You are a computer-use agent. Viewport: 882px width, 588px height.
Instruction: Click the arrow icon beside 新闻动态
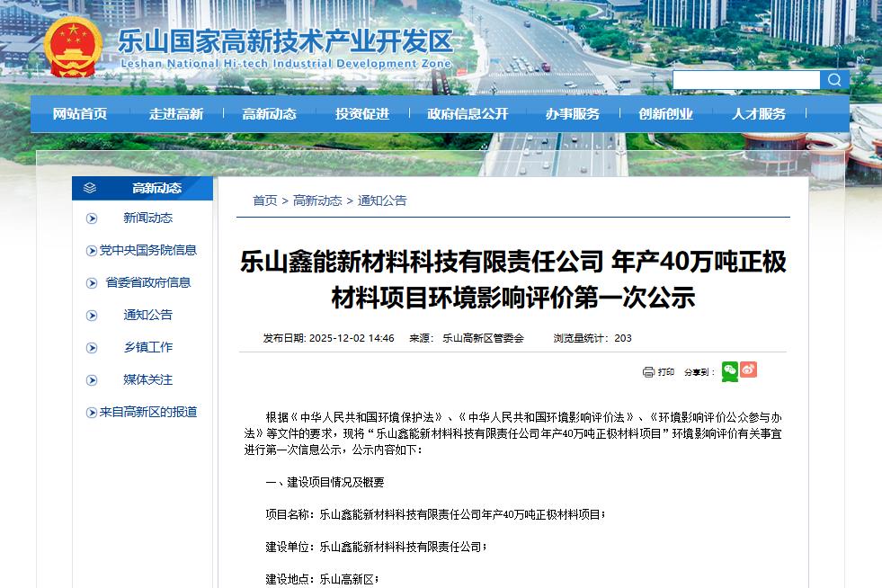pos(94,218)
